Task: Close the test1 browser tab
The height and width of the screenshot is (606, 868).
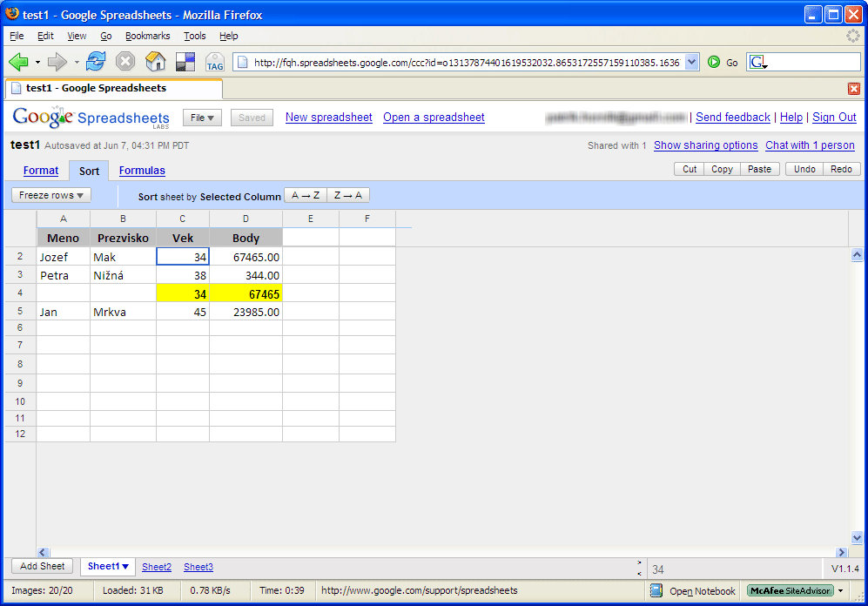Action: [853, 89]
